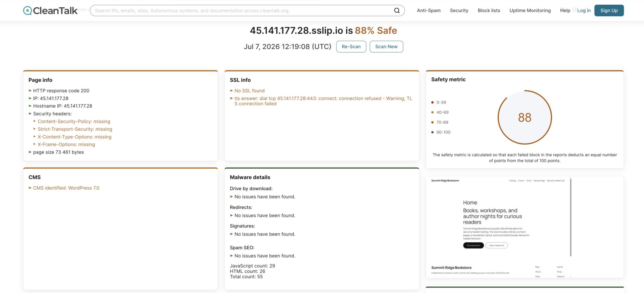Open the Uptime Monitoring menu
The width and height of the screenshot is (644, 293).
coord(530,11)
